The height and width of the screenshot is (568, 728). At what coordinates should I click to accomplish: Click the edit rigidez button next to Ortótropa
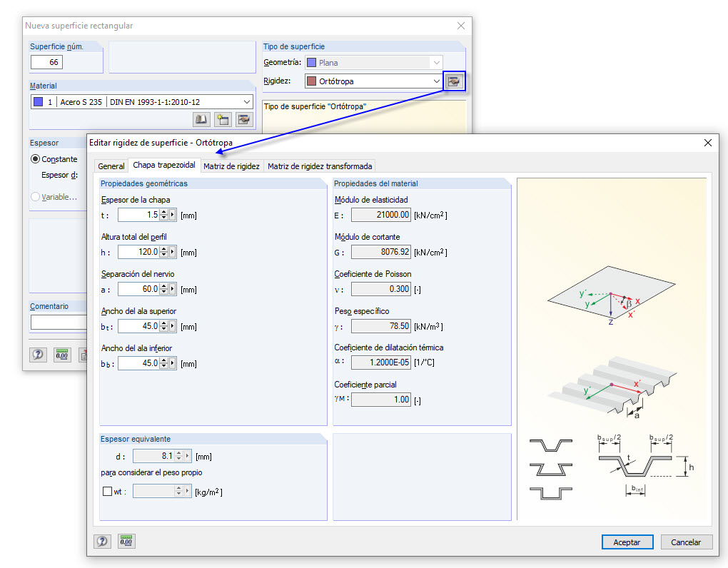(x=454, y=81)
